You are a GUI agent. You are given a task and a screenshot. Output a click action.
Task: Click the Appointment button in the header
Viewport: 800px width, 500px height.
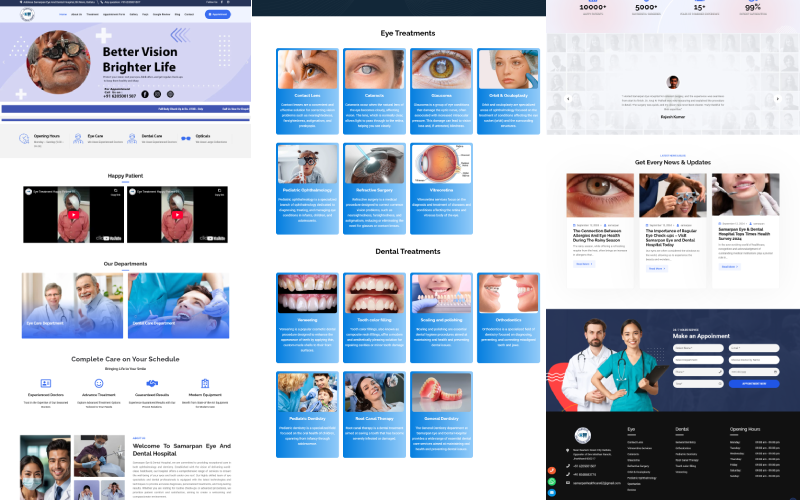(x=218, y=15)
